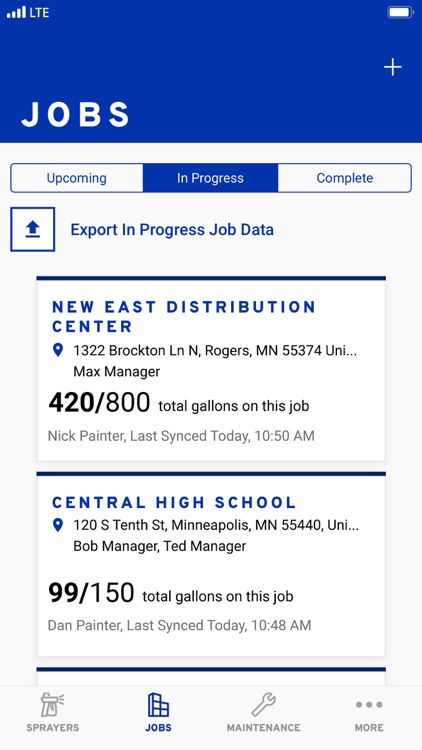
Task: Open New East Distribution Center job title
Action: 184,317
